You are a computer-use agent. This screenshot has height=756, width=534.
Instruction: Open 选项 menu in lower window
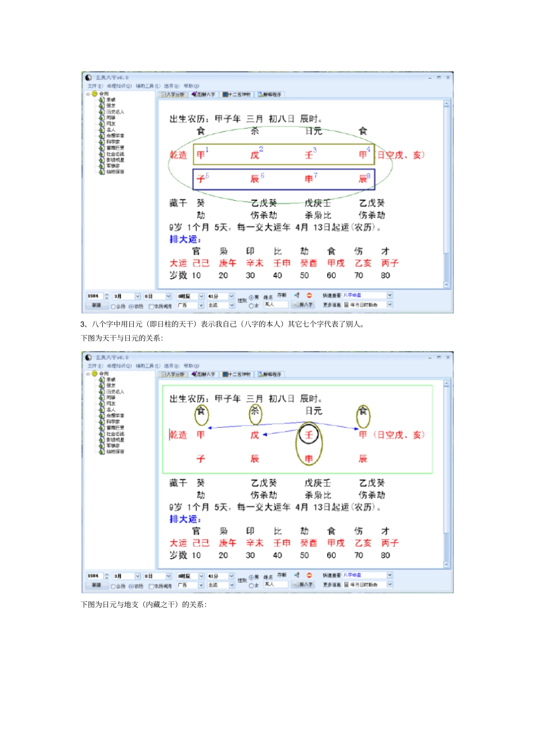[171, 366]
